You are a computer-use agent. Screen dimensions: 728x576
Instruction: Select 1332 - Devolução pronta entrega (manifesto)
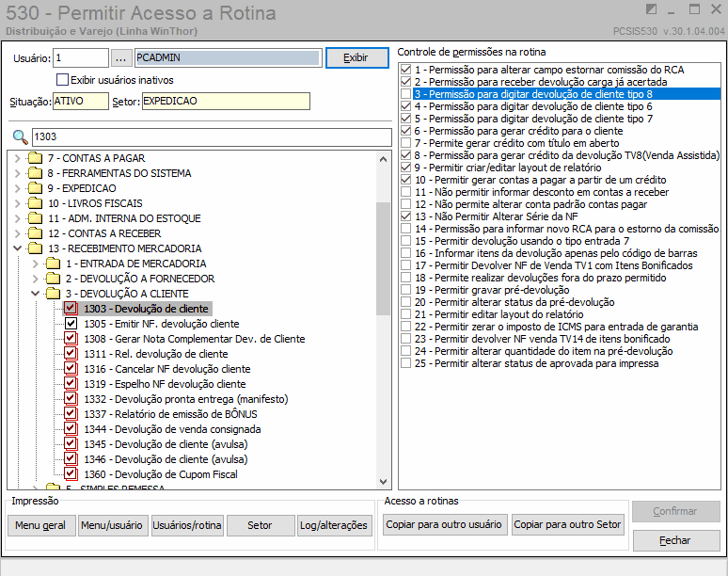point(185,399)
